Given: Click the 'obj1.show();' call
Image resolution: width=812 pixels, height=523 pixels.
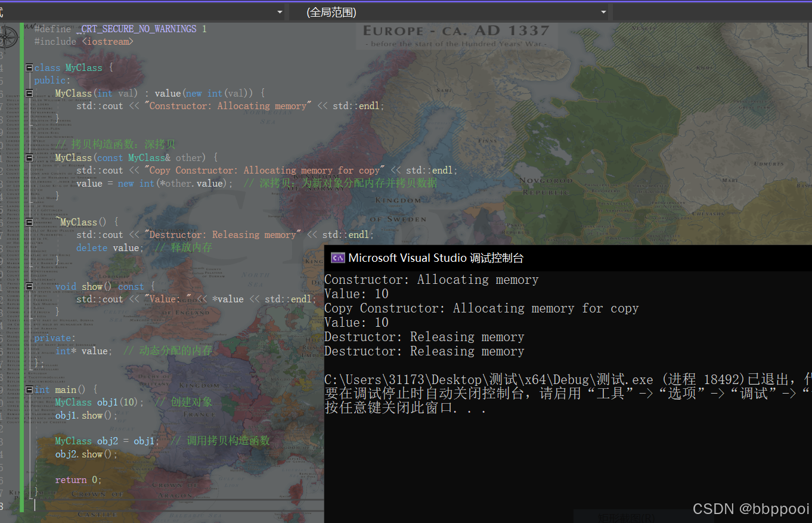Looking at the screenshot, I should (x=87, y=416).
